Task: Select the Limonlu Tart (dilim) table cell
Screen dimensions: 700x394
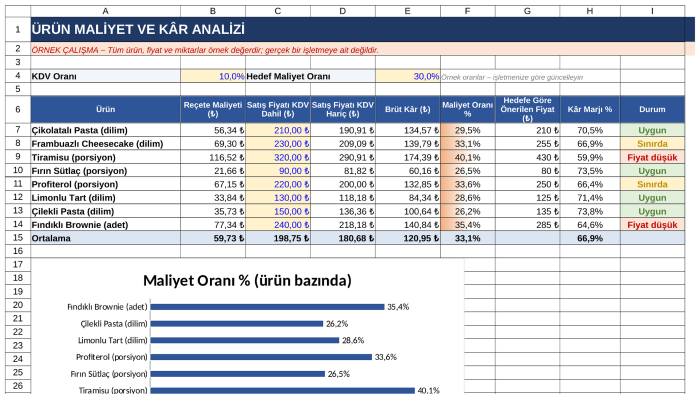Action: [105, 197]
